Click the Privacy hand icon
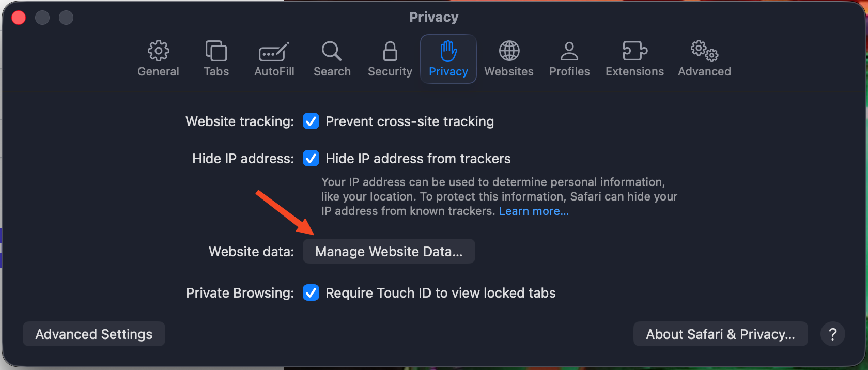868x370 pixels. coord(448,51)
